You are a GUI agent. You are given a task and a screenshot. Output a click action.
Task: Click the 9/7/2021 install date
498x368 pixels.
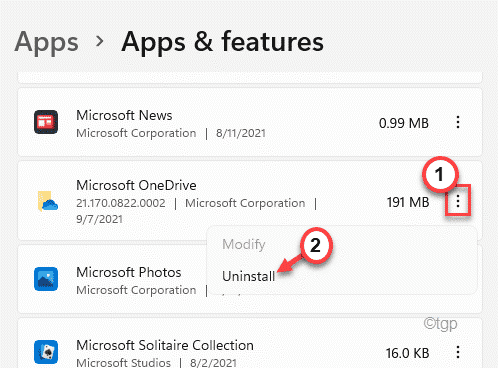tap(99, 219)
